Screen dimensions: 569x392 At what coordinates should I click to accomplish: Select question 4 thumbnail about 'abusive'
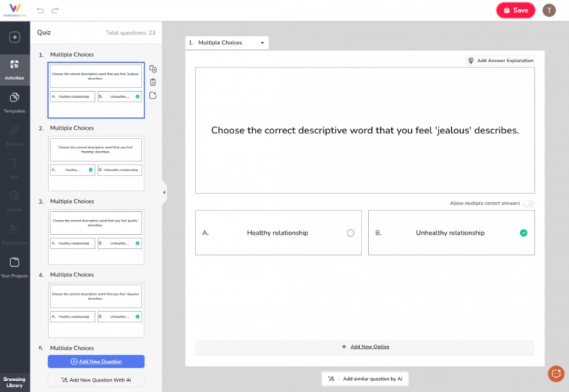(96, 310)
